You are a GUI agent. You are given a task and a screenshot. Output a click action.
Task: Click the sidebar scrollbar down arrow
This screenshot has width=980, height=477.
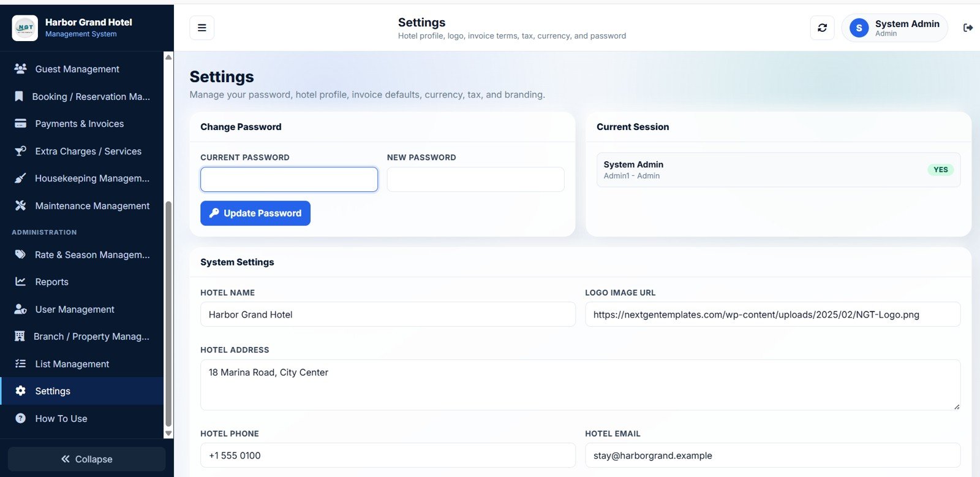tap(168, 433)
